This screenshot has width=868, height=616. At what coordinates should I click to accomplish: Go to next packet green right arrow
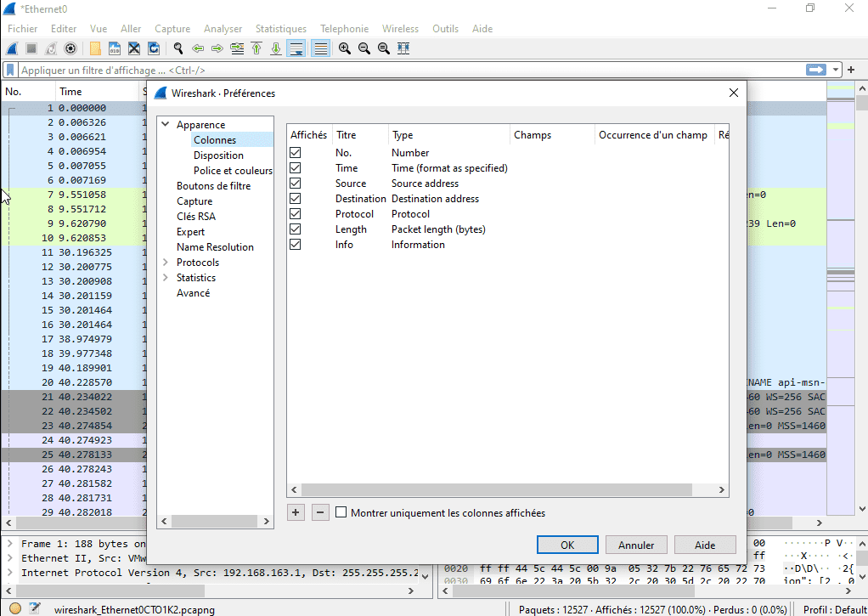(x=217, y=48)
